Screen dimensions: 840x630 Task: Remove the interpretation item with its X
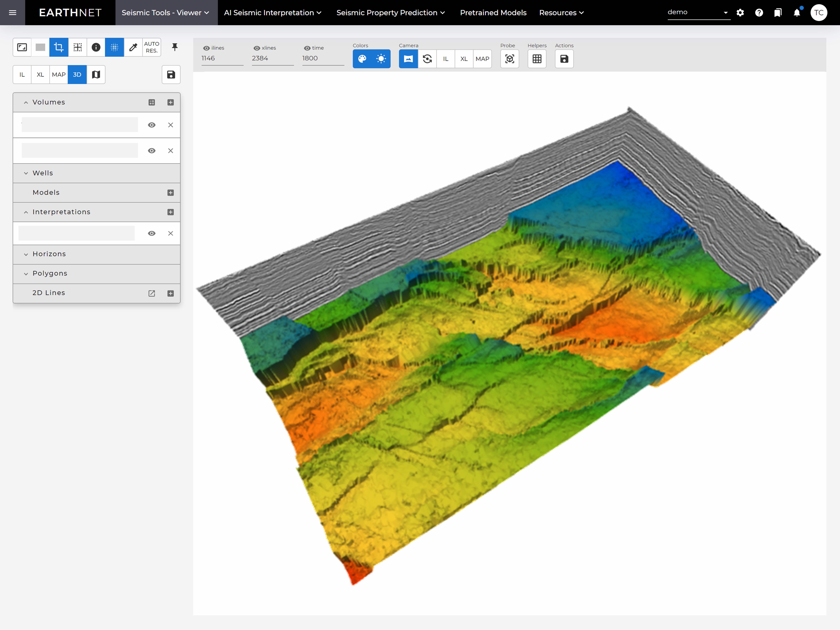[170, 233]
